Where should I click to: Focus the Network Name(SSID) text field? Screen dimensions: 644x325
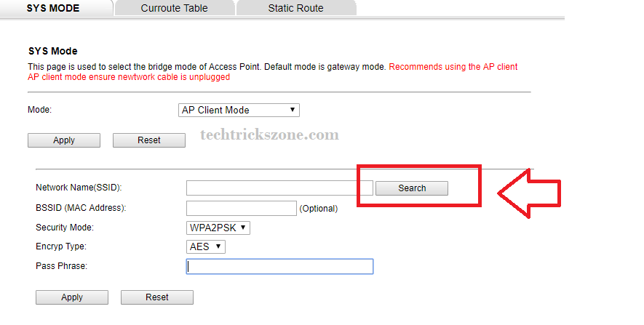coord(279,188)
